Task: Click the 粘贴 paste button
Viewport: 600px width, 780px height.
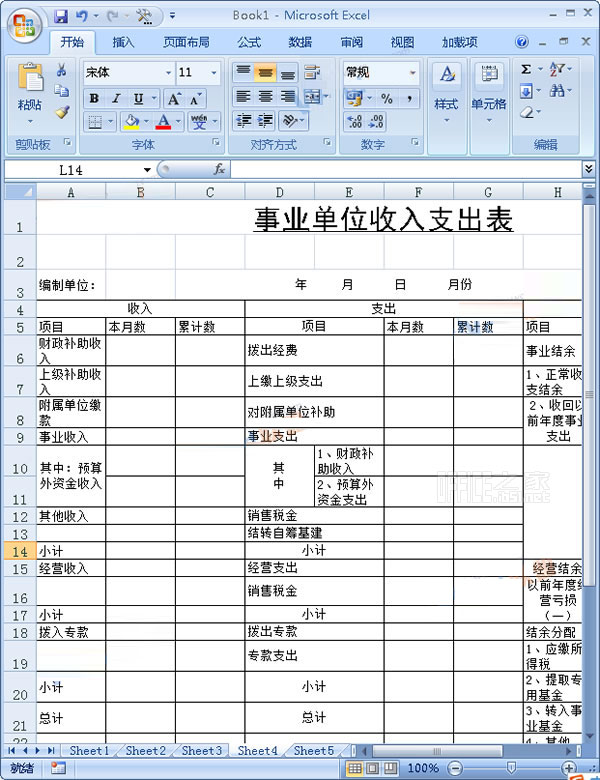Action: pyautogui.click(x=30, y=88)
